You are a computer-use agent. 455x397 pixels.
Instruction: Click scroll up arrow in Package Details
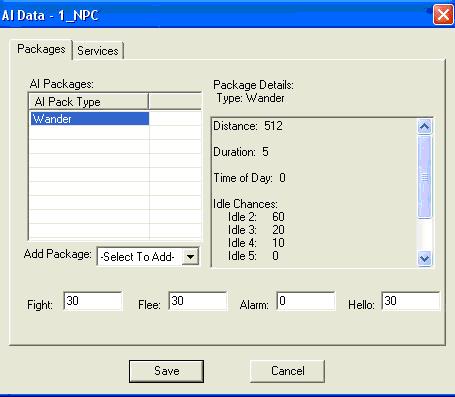424,127
